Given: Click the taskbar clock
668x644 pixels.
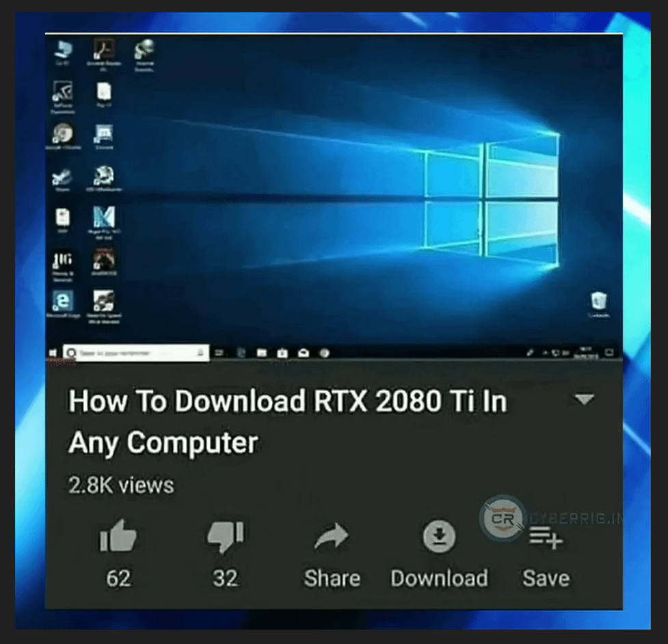Looking at the screenshot, I should 586,352.
